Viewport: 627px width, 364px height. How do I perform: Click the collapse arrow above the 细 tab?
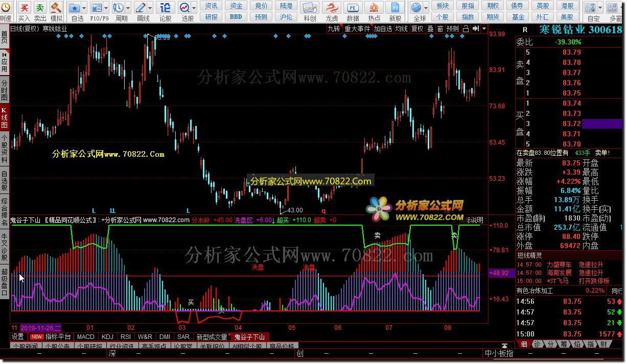click(x=505, y=346)
